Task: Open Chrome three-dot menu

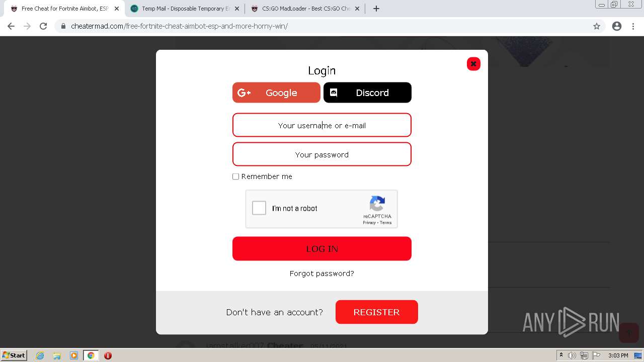Action: [x=633, y=26]
